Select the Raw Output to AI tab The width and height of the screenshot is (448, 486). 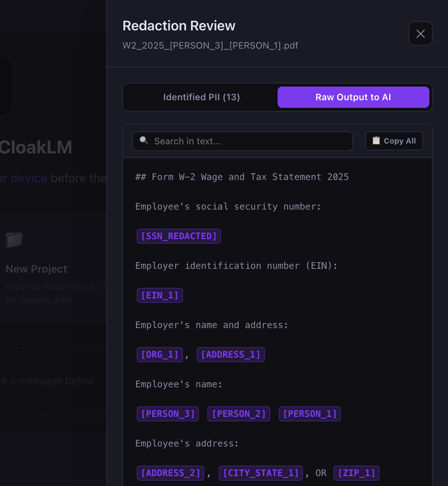353,97
